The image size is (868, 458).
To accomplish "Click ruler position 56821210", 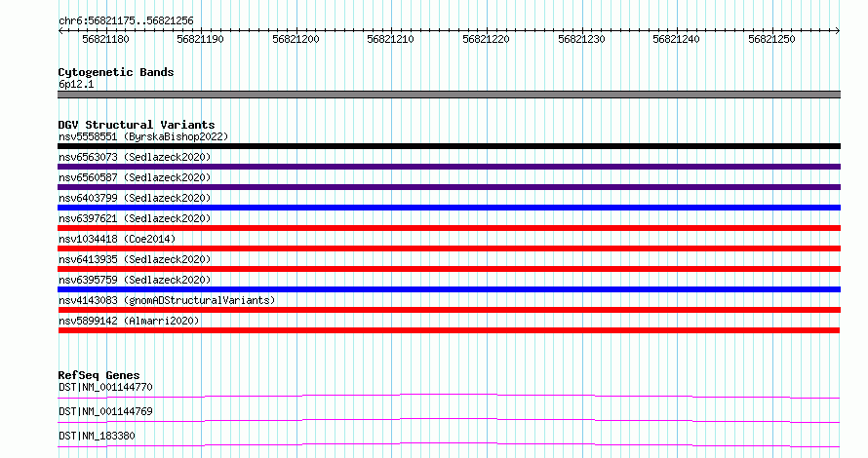I will (390, 39).
